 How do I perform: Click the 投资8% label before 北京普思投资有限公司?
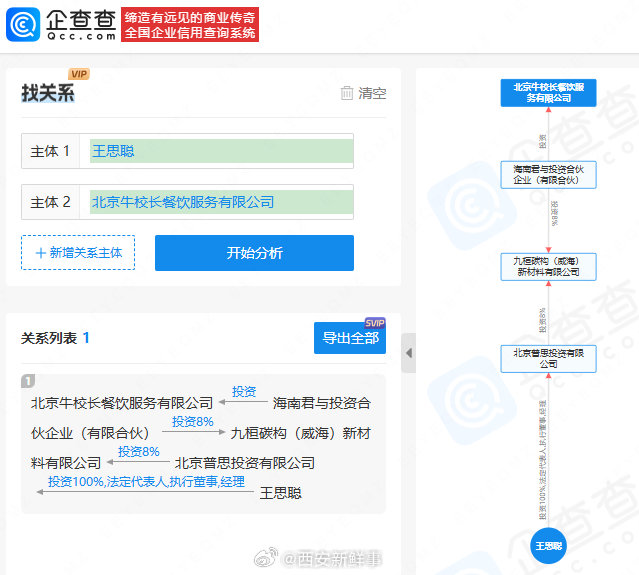[139, 452]
